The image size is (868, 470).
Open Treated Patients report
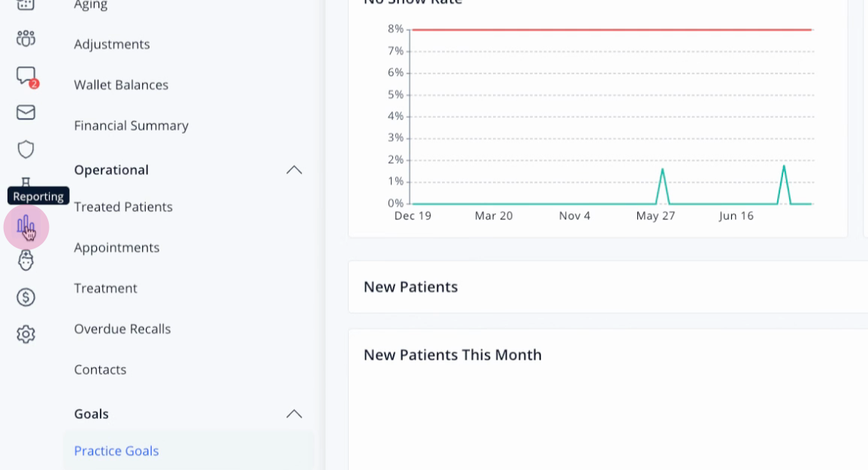123,206
